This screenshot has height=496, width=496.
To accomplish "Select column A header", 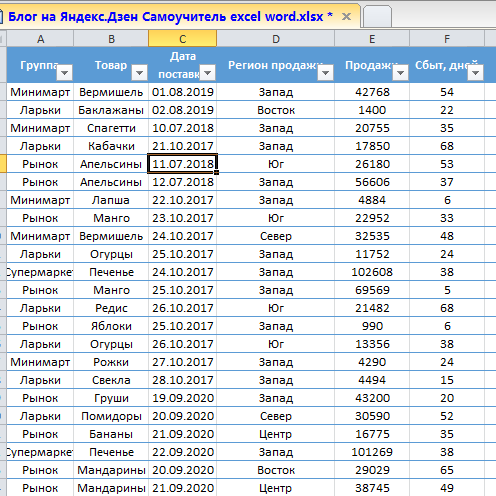I will point(40,39).
